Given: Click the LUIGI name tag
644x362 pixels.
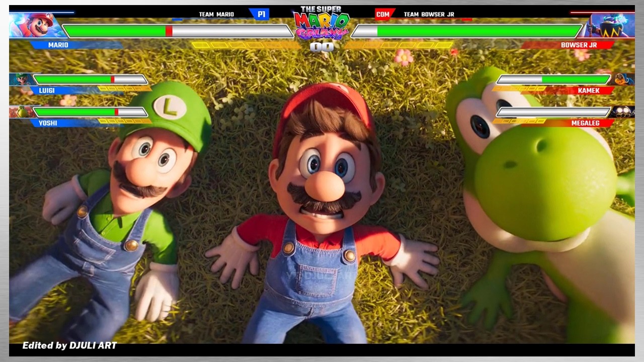Looking at the screenshot, I should coord(47,91).
